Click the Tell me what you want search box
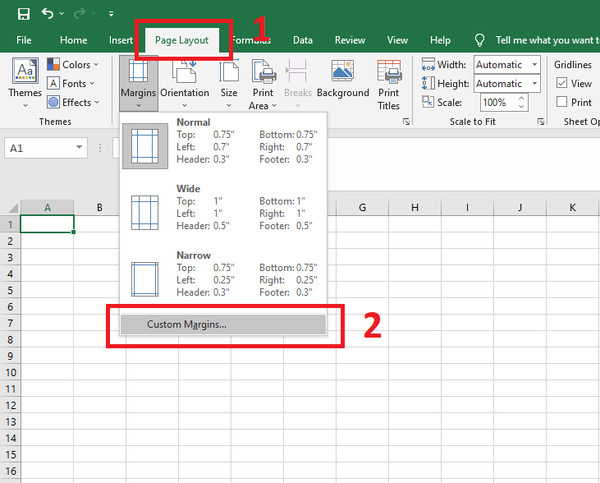 click(x=547, y=40)
